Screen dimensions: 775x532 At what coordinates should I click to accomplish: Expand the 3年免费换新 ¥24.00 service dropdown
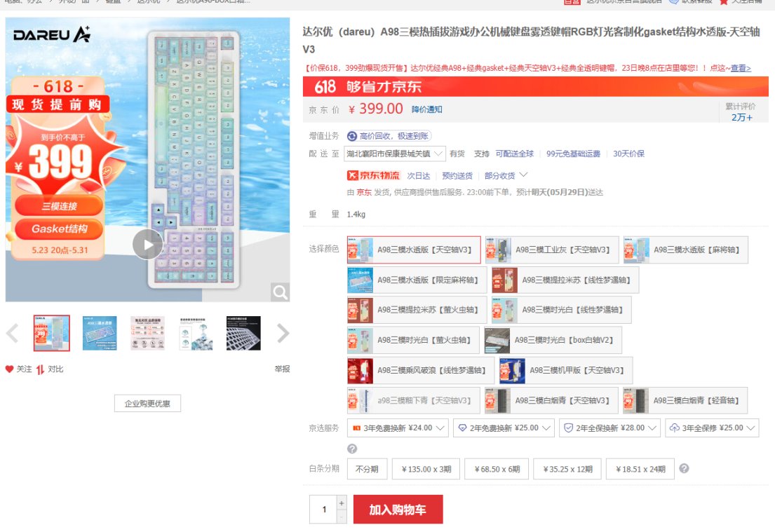(x=398, y=428)
